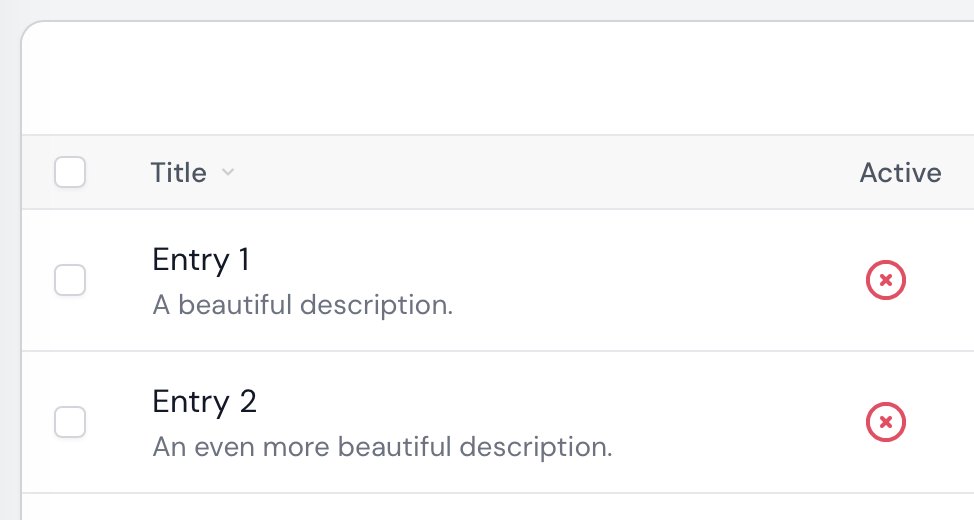The height and width of the screenshot is (520, 974).
Task: Toggle Entry 1 inactive status circle
Action: (886, 280)
